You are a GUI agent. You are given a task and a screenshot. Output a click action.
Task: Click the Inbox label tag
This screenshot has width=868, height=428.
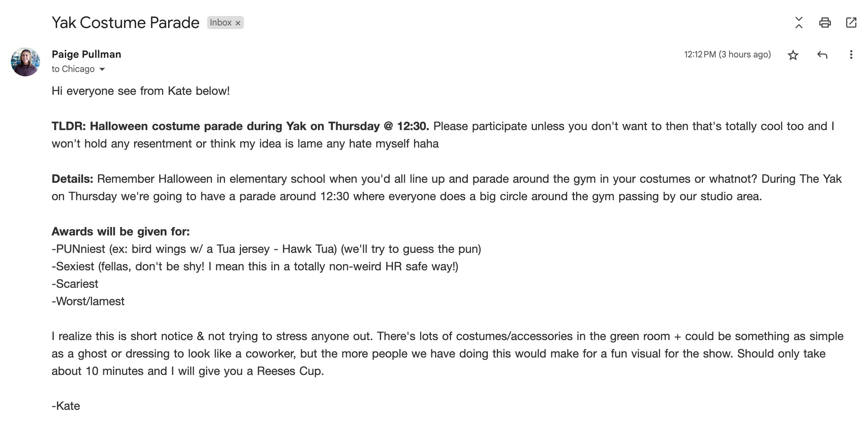[x=221, y=23]
